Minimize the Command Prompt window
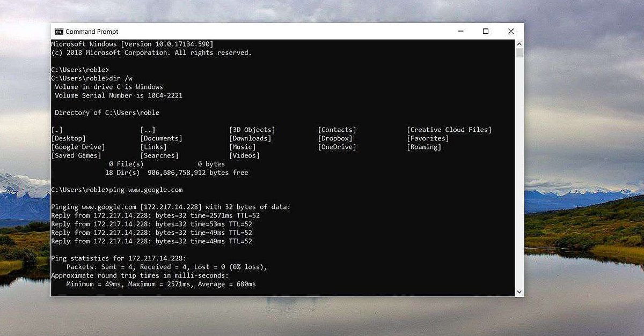The height and width of the screenshot is (336, 644). (460, 32)
